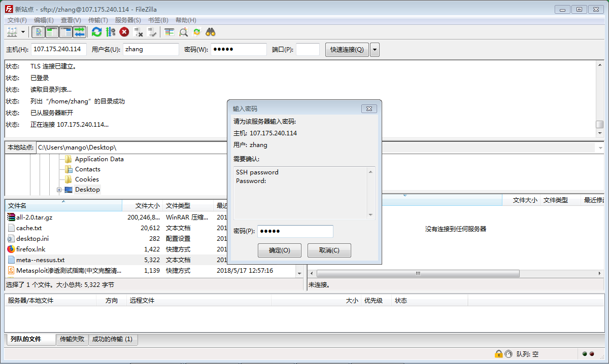Open quickconnect history dropdown arrow
Viewport: 609px width, 364px height.
[375, 50]
